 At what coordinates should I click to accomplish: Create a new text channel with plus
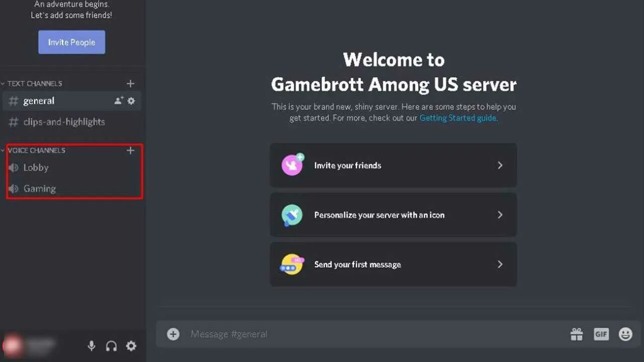(x=130, y=83)
